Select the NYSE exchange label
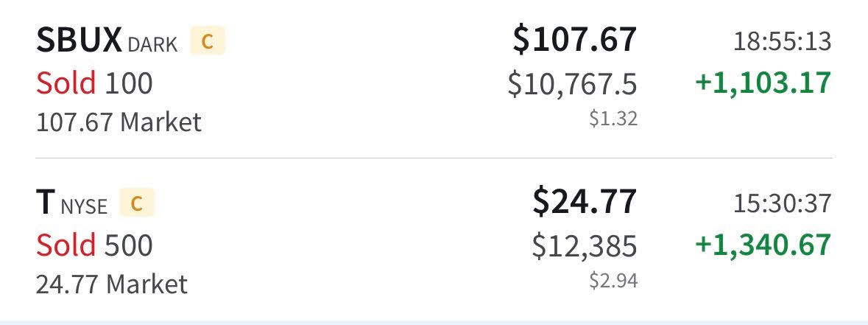 [84, 206]
